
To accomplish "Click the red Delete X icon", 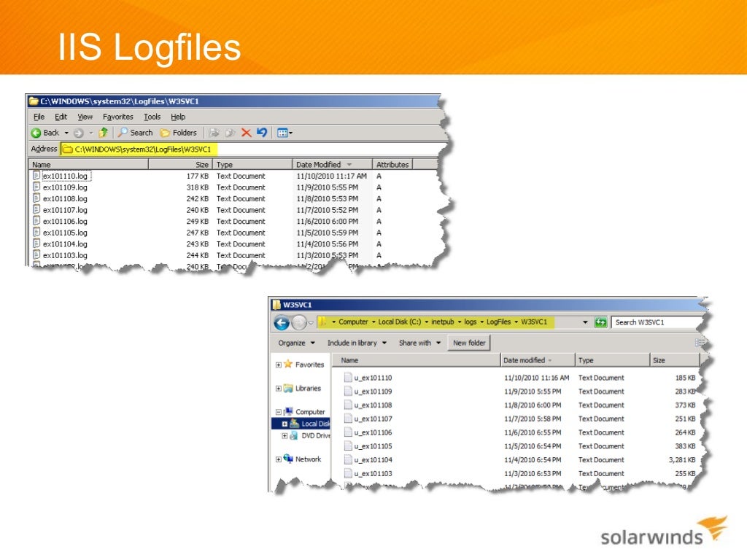I will point(246,133).
